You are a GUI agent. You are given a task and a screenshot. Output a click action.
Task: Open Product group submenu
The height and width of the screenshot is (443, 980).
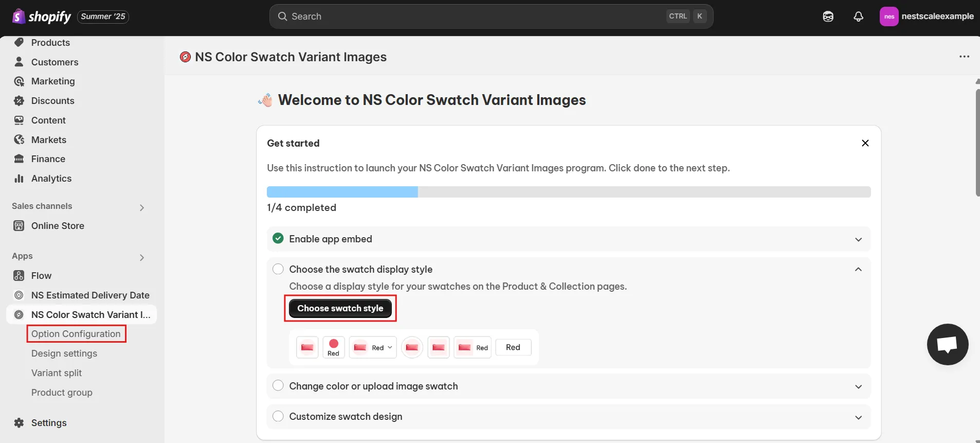pyautogui.click(x=62, y=393)
